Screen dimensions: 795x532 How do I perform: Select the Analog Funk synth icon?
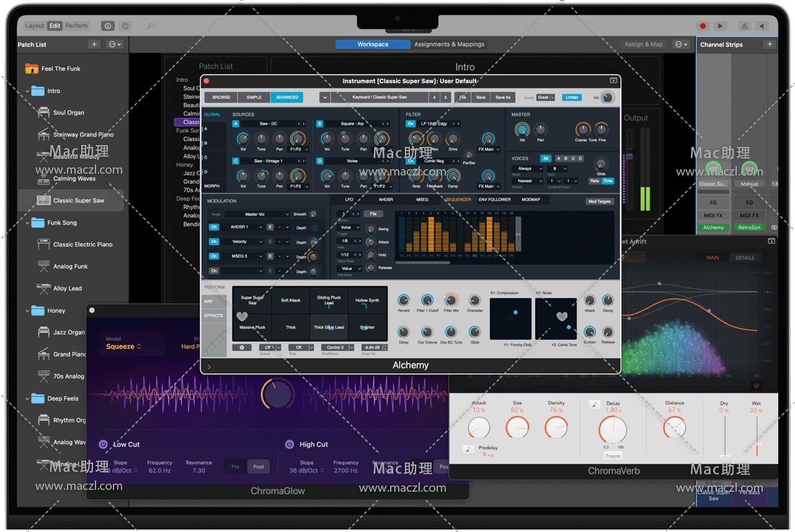(x=43, y=267)
